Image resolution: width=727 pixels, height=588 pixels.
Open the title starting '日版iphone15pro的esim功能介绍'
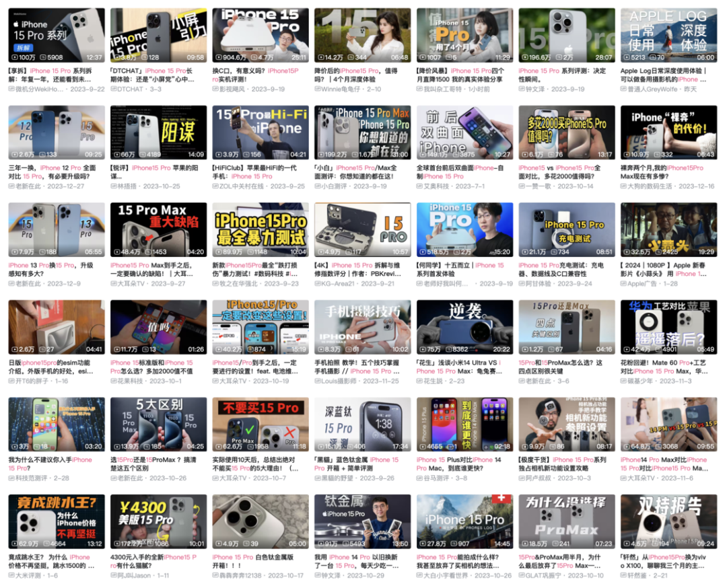pyautogui.click(x=51, y=367)
